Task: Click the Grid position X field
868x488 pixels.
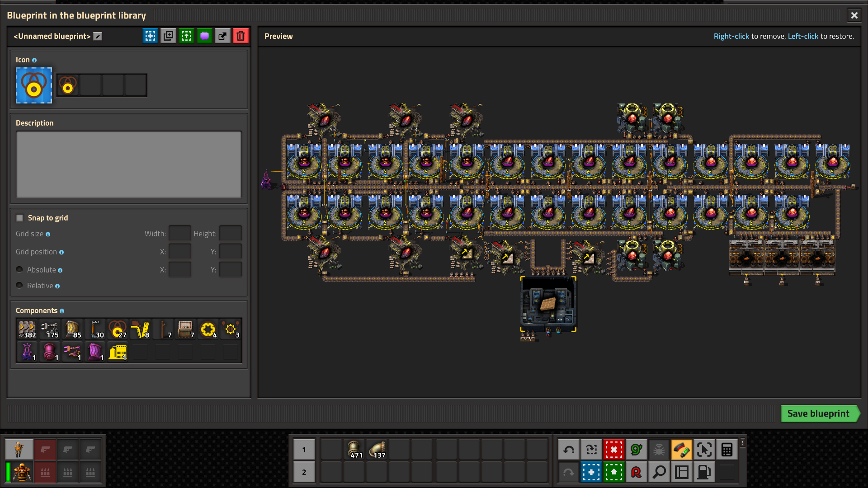Action: (180, 252)
